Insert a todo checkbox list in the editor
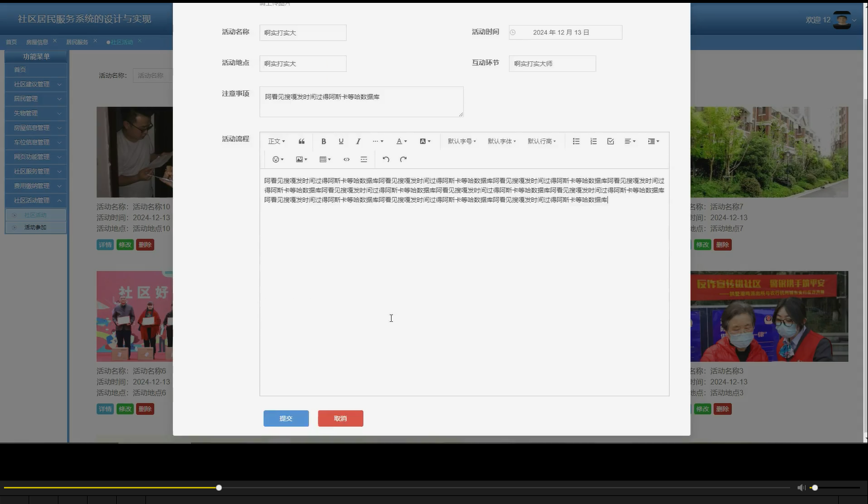The width and height of the screenshot is (868, 504). [x=610, y=141]
